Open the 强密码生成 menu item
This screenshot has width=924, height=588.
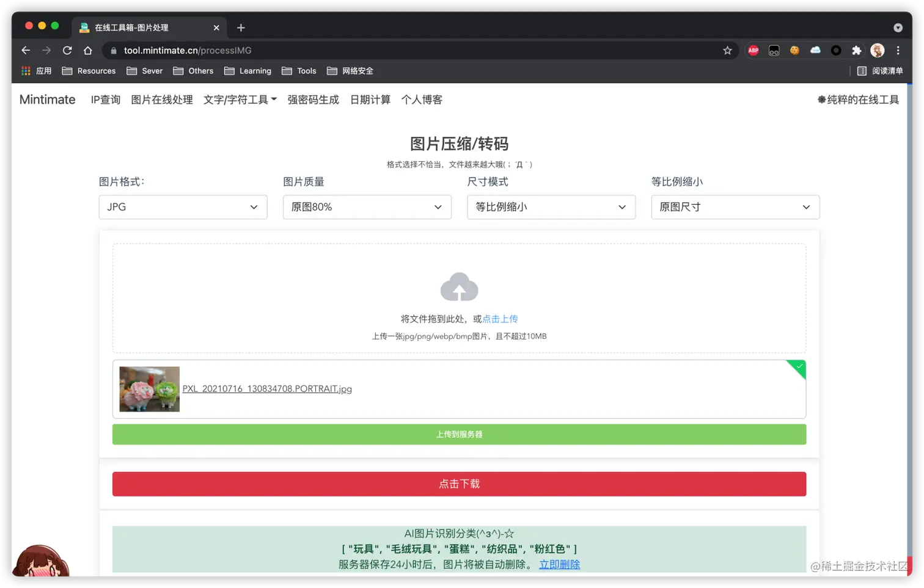(313, 100)
